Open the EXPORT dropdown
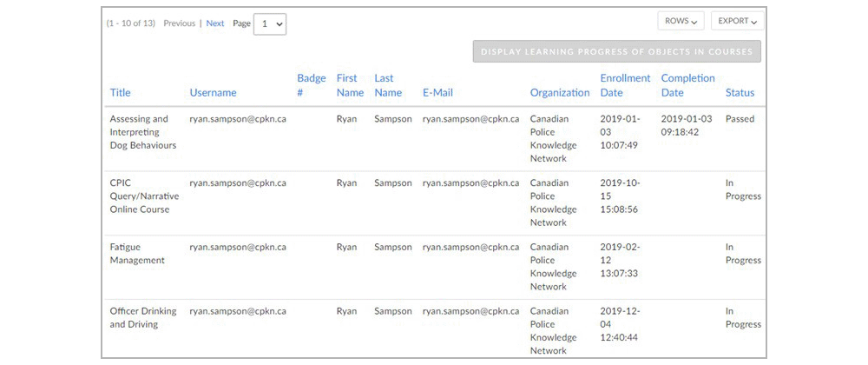Image resolution: width=868 pixels, height=365 pixels. [737, 21]
